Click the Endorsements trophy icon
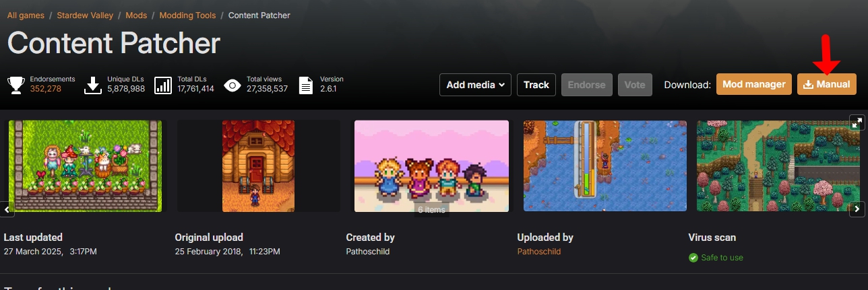Image resolution: width=868 pixels, height=290 pixels. (x=15, y=85)
